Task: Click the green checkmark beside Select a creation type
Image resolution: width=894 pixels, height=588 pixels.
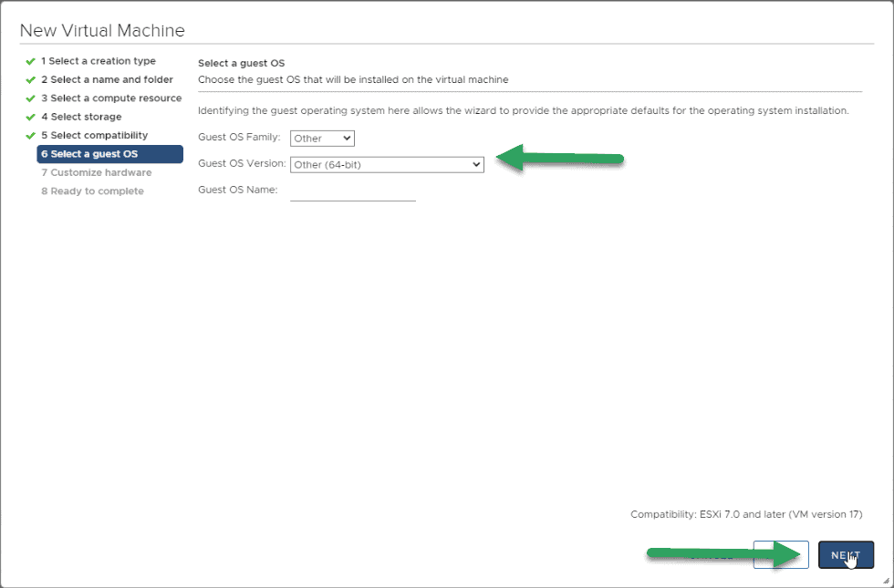Action: [31, 62]
